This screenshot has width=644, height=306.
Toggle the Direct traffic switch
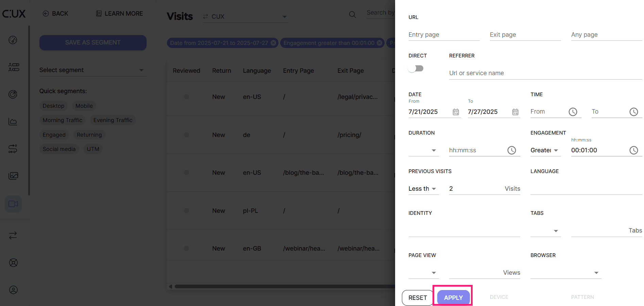416,69
